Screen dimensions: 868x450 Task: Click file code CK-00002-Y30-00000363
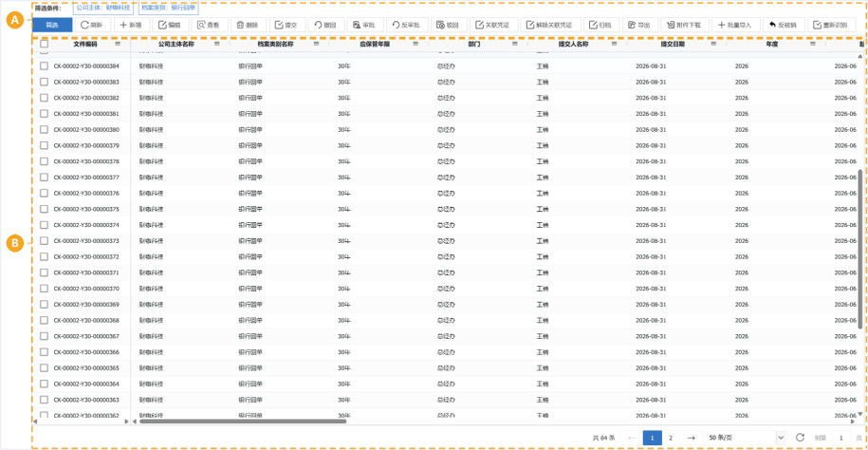(84, 400)
